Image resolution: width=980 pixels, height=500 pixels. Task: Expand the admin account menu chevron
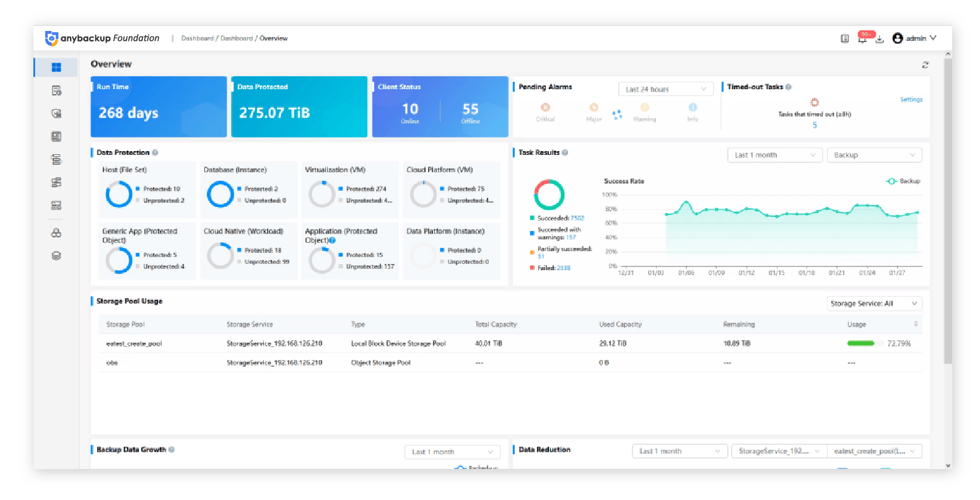[x=933, y=38]
